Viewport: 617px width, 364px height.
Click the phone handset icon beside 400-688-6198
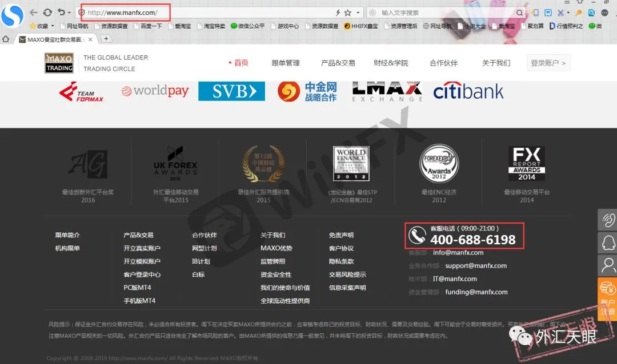coord(417,235)
